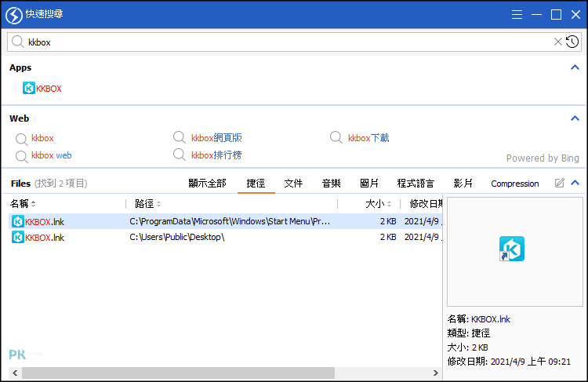Collapse the Files section
The height and width of the screenshot is (382, 588).
coord(575,183)
